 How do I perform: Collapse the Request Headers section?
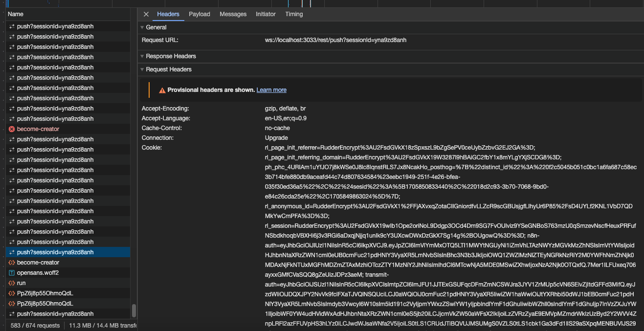(142, 69)
